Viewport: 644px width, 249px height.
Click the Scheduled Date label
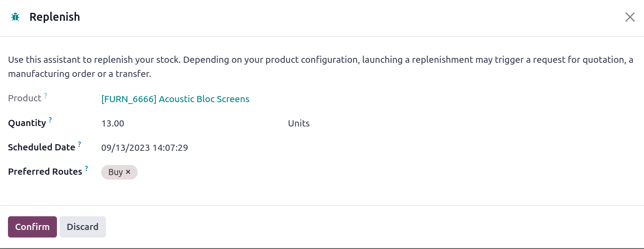pyautogui.click(x=41, y=147)
